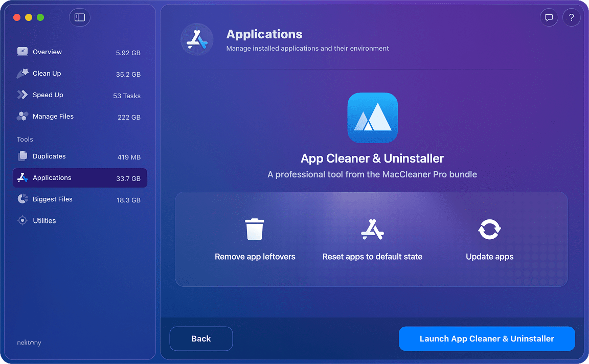Click the nektony logo
This screenshot has height=364, width=589.
[29, 343]
